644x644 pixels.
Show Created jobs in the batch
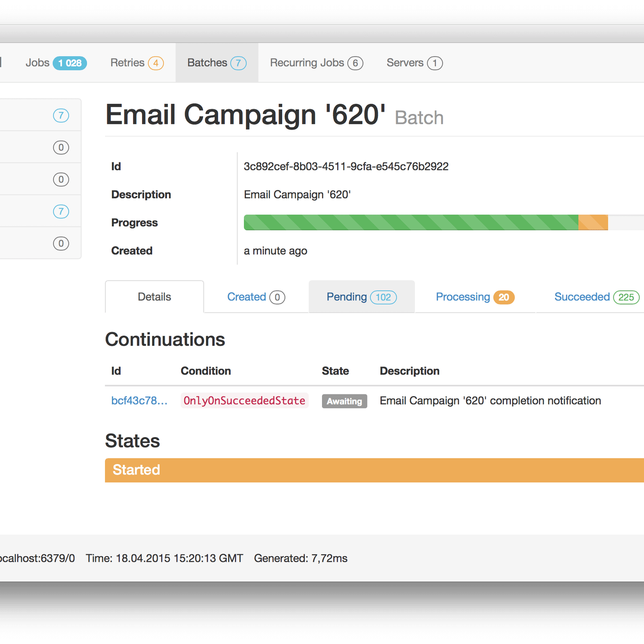[256, 297]
